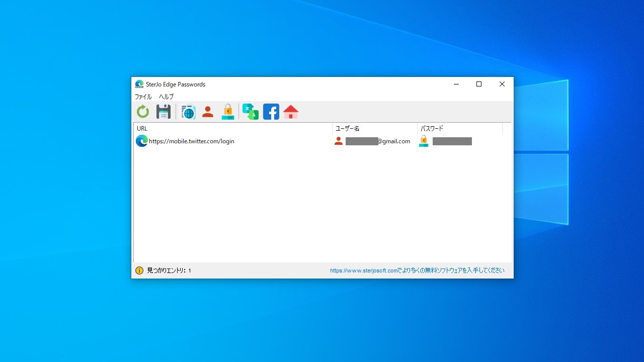Click the red user toolbar icon
This screenshot has height=362, width=644.
click(208, 112)
